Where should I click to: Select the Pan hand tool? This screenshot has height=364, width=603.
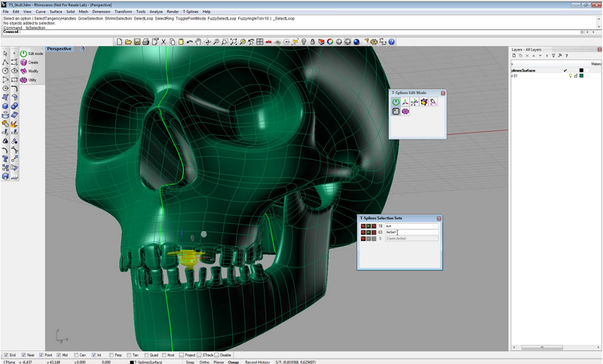tap(198, 42)
